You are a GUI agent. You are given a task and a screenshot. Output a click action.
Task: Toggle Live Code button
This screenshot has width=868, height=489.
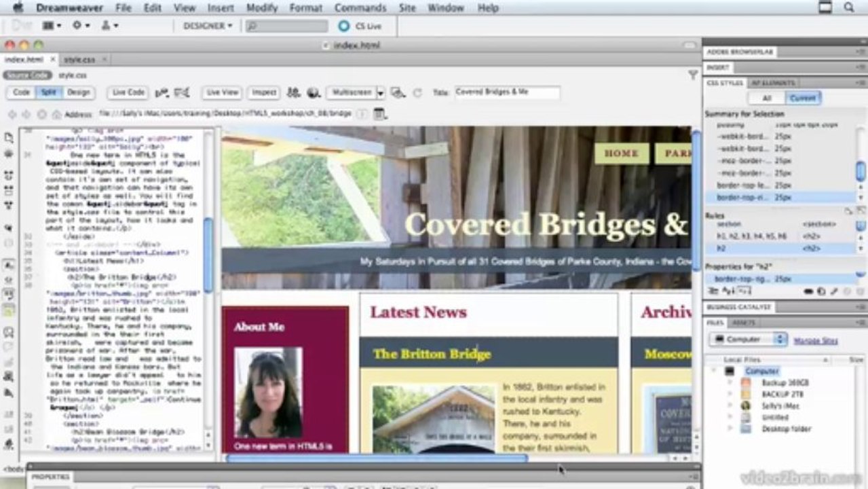tap(128, 92)
